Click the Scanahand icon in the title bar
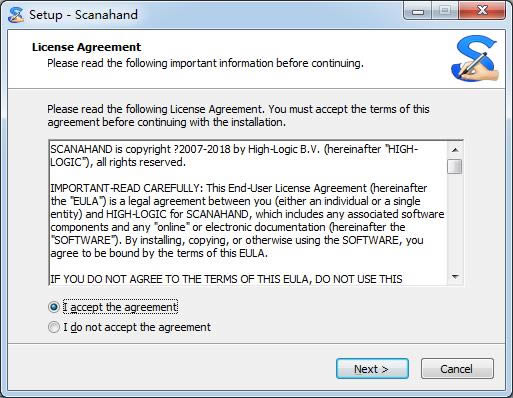513x398 pixels. 16,15
